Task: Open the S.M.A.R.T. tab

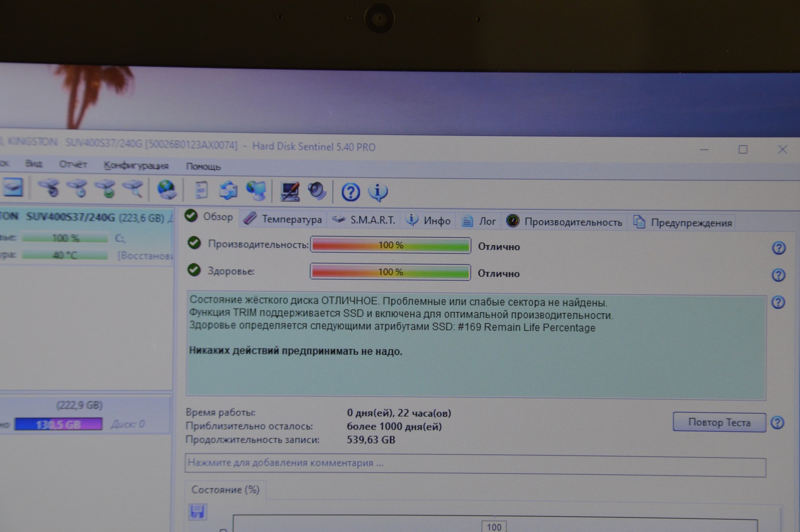Action: (x=364, y=220)
